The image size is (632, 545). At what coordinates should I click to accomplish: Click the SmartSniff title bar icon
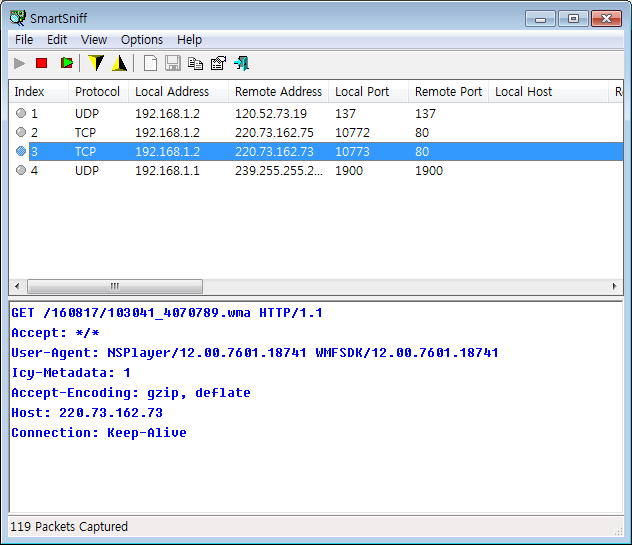18,18
